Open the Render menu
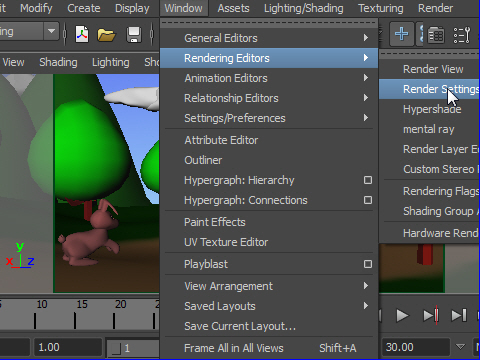This screenshot has height=360, width=480. [x=435, y=8]
